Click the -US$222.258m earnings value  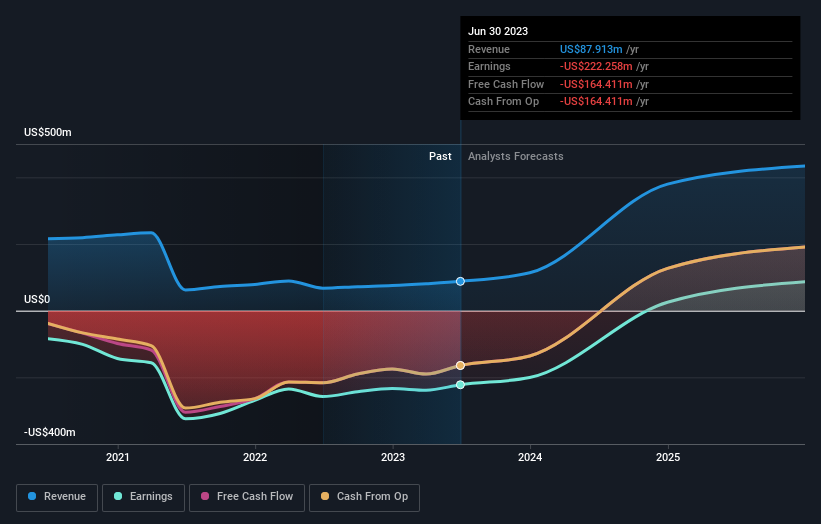596,66
